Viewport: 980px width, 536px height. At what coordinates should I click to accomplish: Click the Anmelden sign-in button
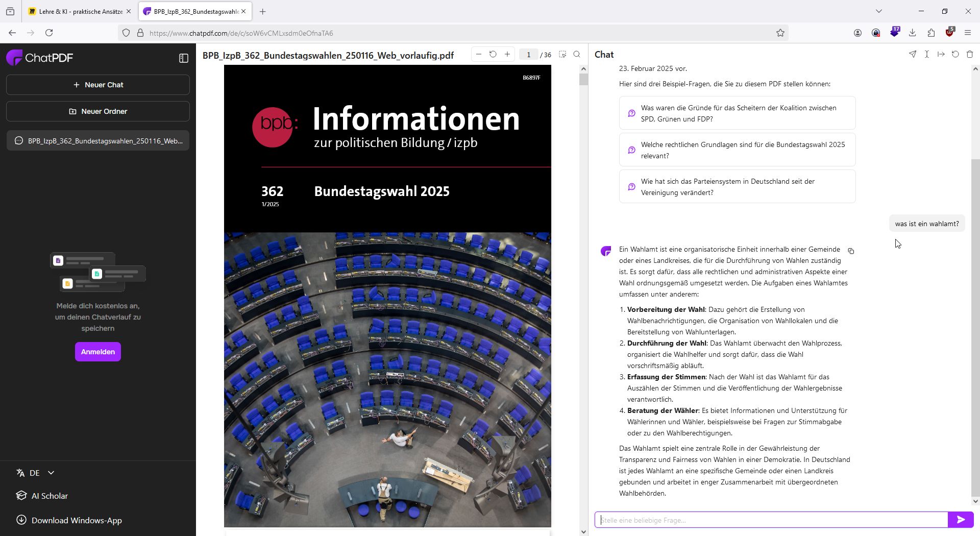click(x=98, y=352)
